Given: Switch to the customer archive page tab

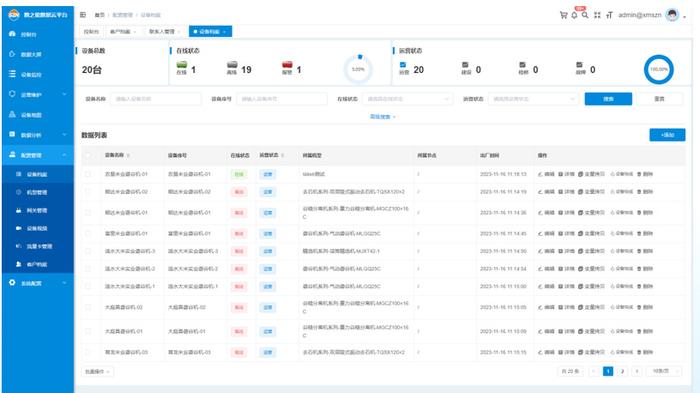Looking at the screenshot, I should (123, 32).
